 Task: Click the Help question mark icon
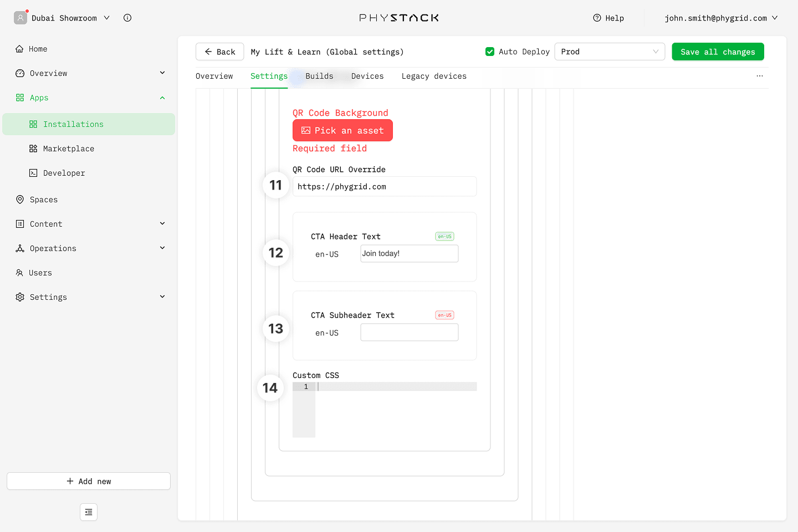click(597, 18)
